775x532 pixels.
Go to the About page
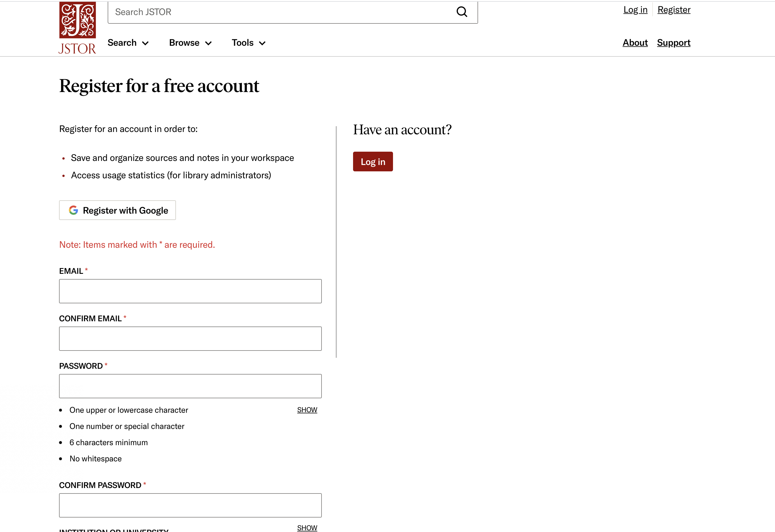pos(635,43)
